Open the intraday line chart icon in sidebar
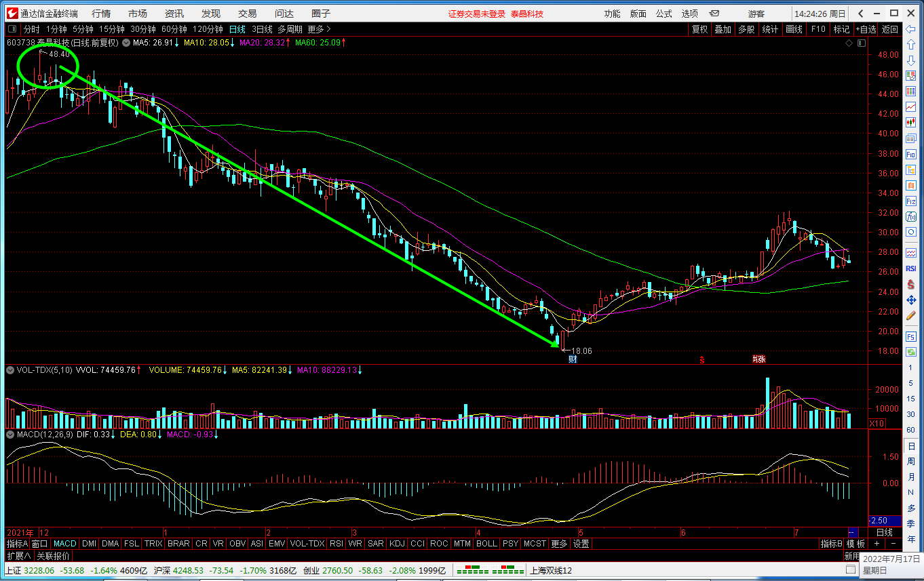 (911, 107)
